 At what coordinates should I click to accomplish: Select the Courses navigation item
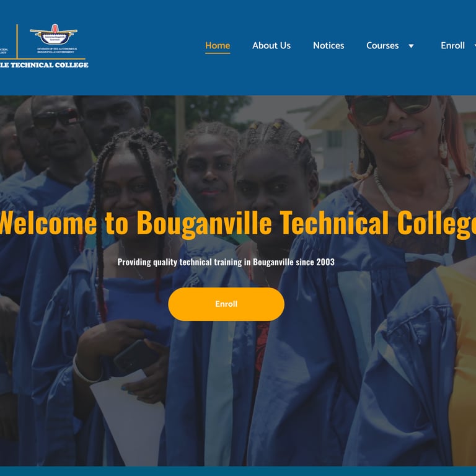click(382, 45)
